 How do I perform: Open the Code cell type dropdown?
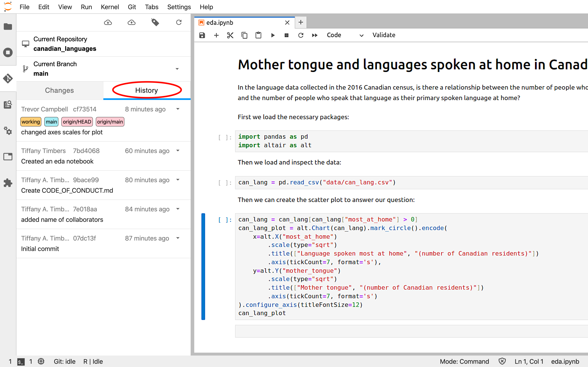click(345, 35)
